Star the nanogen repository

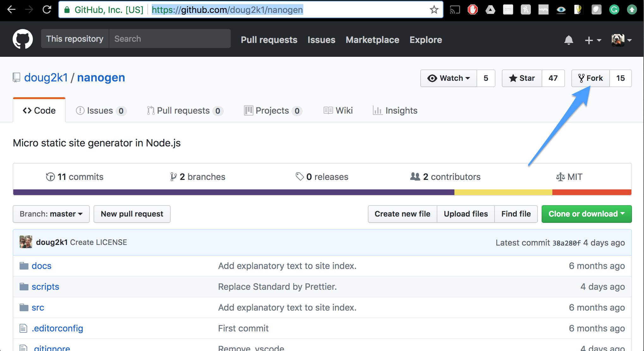pos(522,78)
